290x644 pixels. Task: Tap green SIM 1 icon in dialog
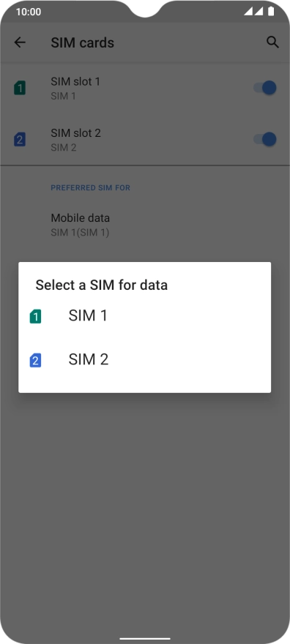[35, 317]
